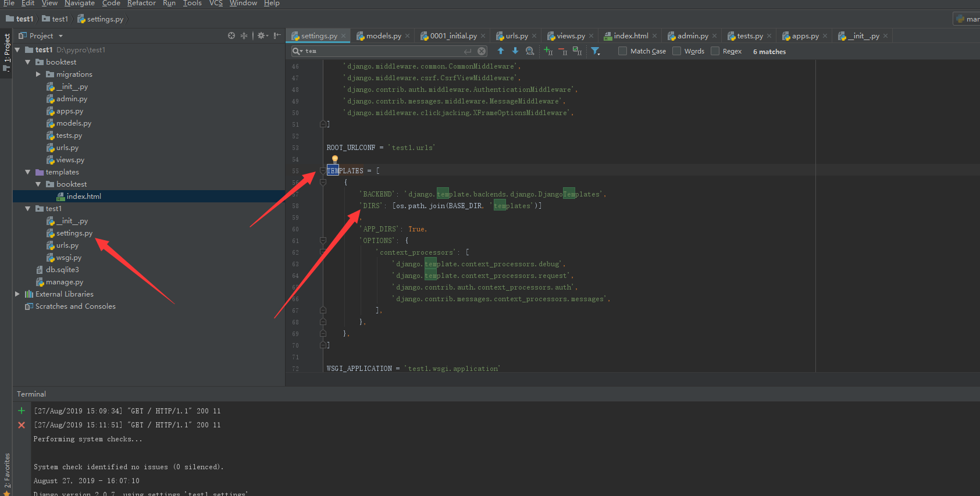Select db.sqlite3 in project tree
Image resolution: width=980 pixels, height=496 pixels.
(62, 270)
